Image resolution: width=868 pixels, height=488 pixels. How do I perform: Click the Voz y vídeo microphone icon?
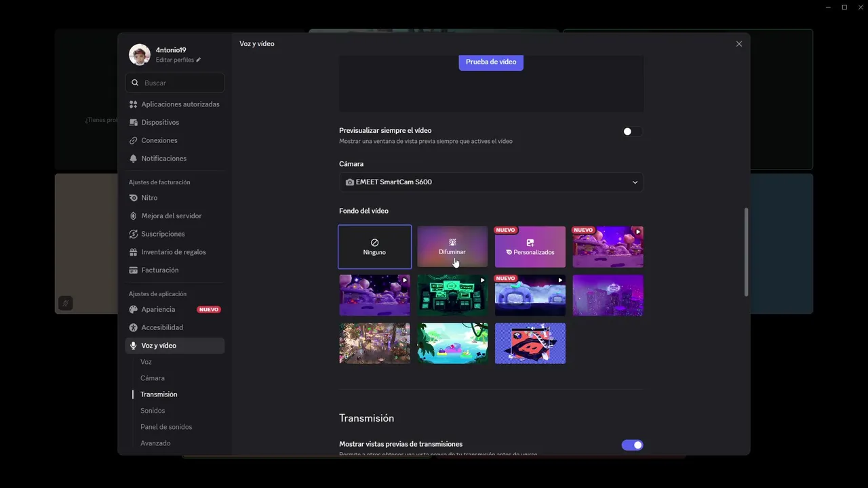(134, 346)
